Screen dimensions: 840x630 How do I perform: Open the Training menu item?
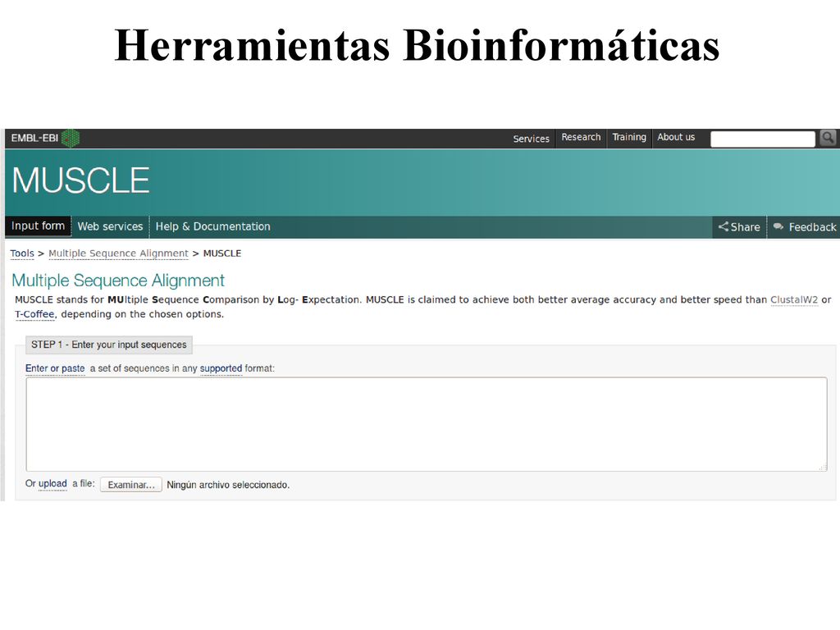pos(629,137)
